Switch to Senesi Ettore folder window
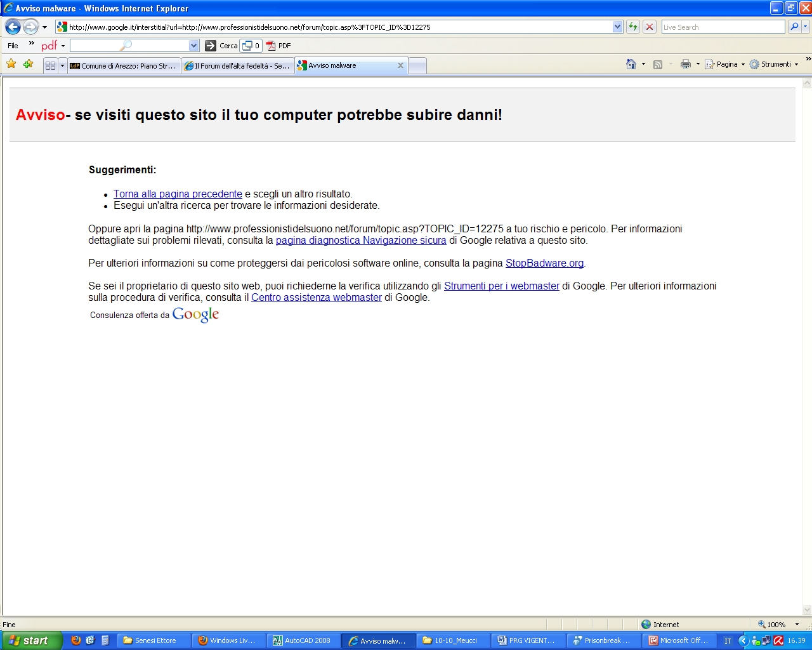The width and height of the screenshot is (812, 650). [154, 640]
